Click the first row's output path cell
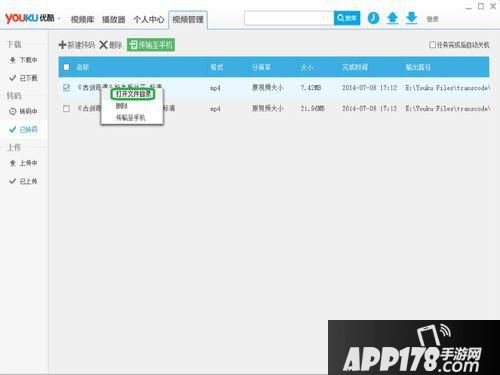This screenshot has height=375, width=500. tap(447, 88)
